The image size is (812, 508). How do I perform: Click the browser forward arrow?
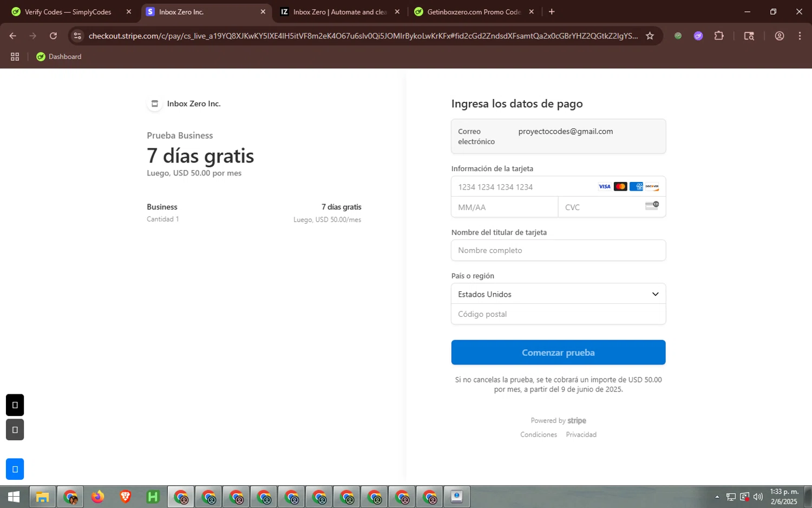[x=33, y=36]
